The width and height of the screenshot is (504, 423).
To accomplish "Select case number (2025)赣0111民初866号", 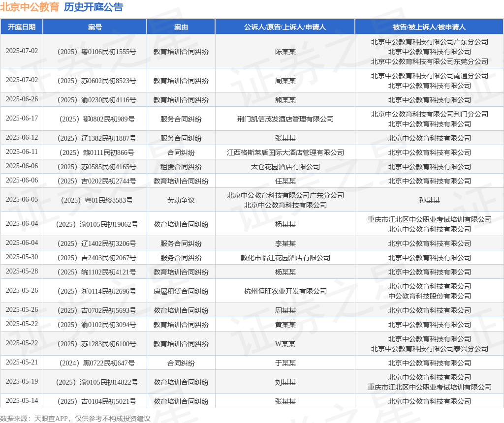I will (97, 152).
